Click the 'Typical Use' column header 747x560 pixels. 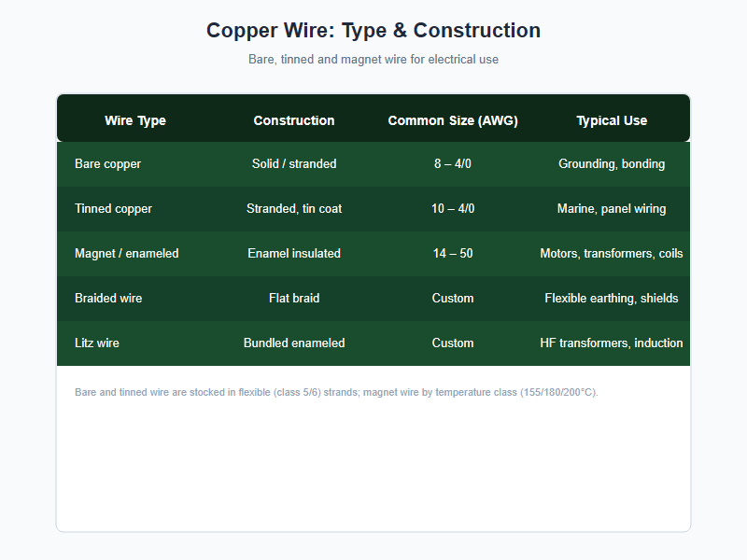[612, 120]
